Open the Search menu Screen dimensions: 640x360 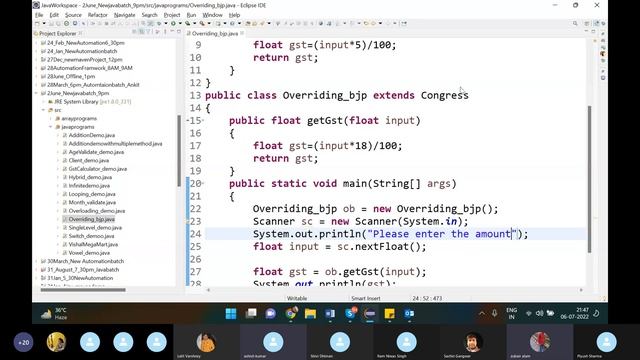149,15
